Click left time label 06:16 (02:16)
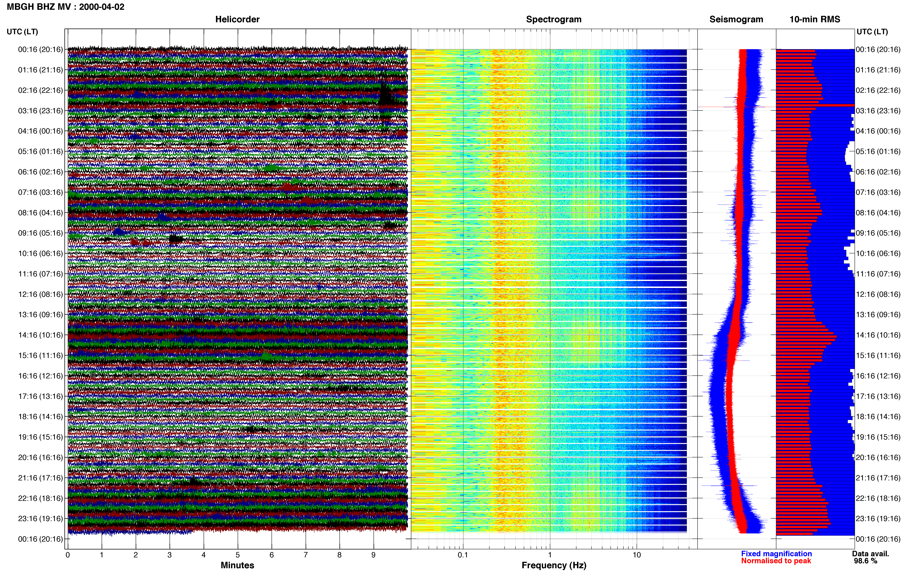The width and height of the screenshot is (924, 578). click(x=41, y=172)
